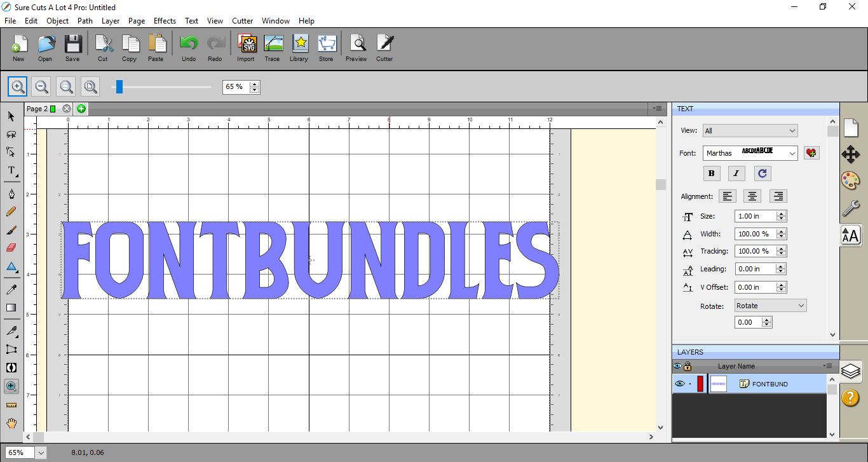868x462 pixels.
Task: Toggle Italic text style
Action: point(736,173)
